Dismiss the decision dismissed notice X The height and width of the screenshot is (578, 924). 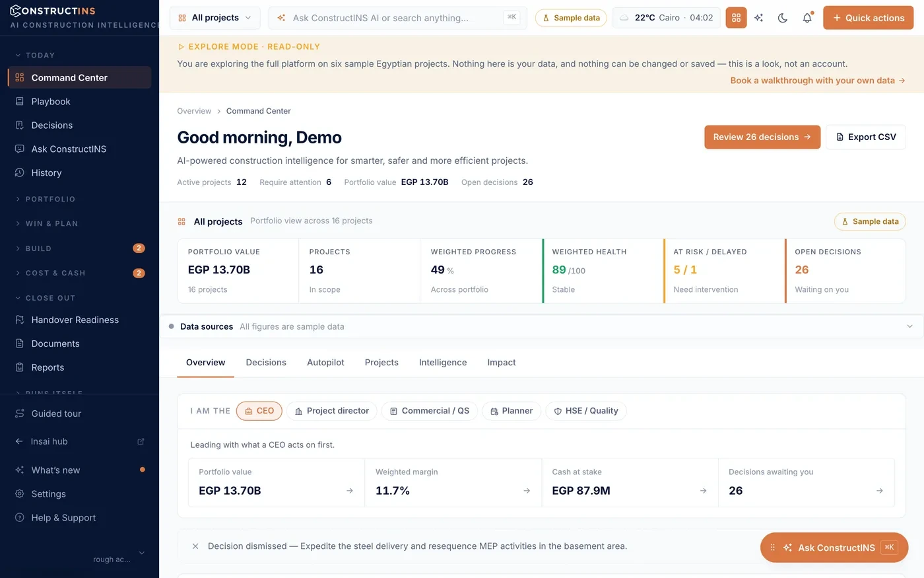point(195,546)
